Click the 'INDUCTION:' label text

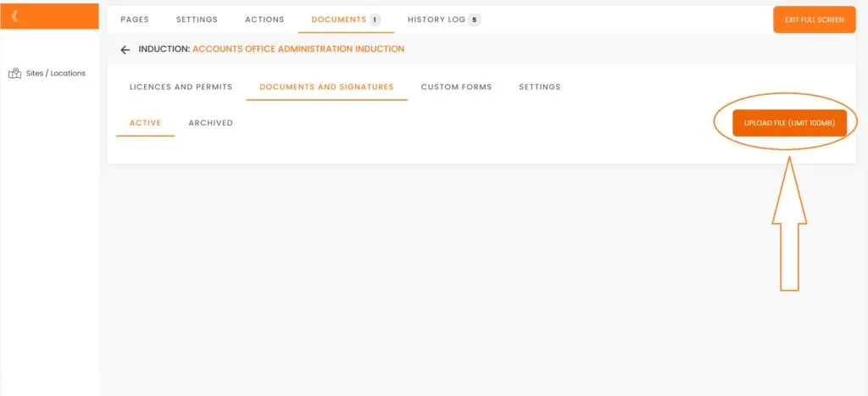(x=164, y=49)
